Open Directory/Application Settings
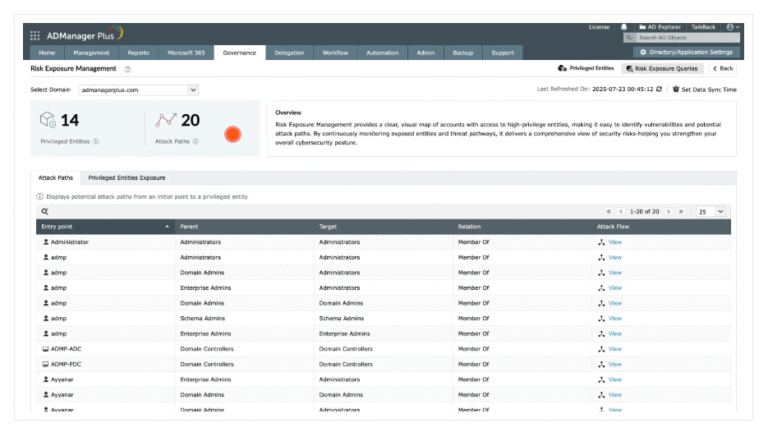 pos(686,52)
